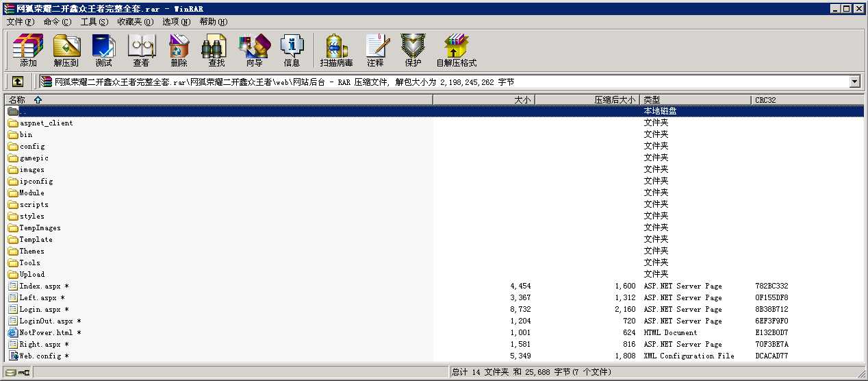Screen dimensions: 868x381
Task: Click the Upload folder name
Action: [x=31, y=275]
